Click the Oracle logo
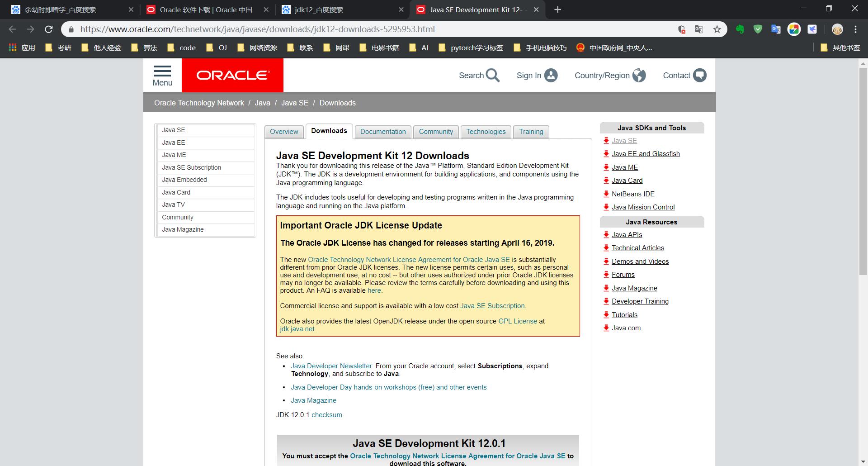Image resolution: width=868 pixels, height=466 pixels. [x=232, y=75]
